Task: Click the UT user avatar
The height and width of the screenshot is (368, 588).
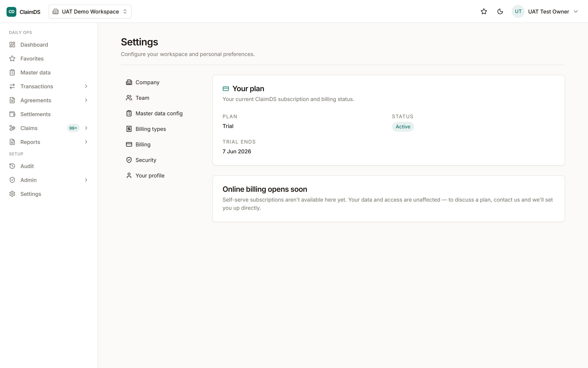Action: [518, 11]
